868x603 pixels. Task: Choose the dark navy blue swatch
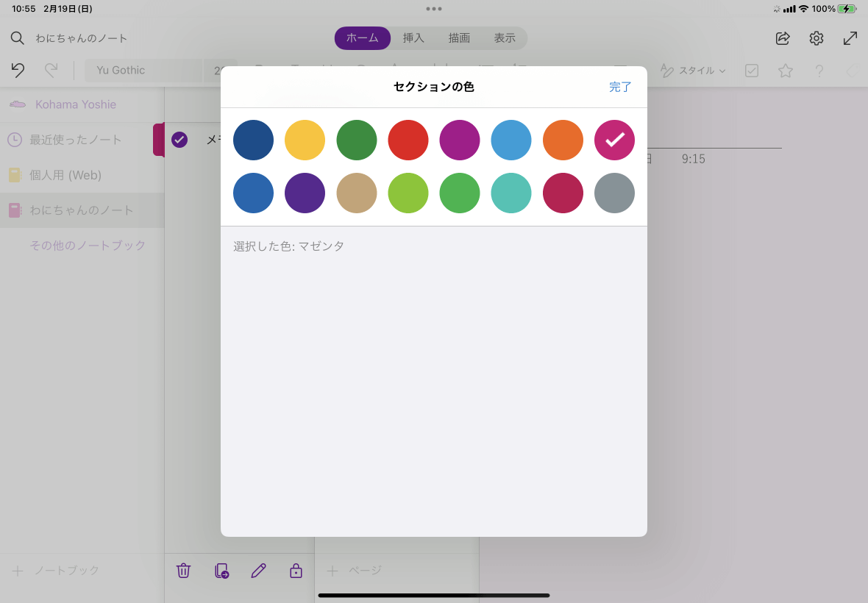tap(254, 140)
